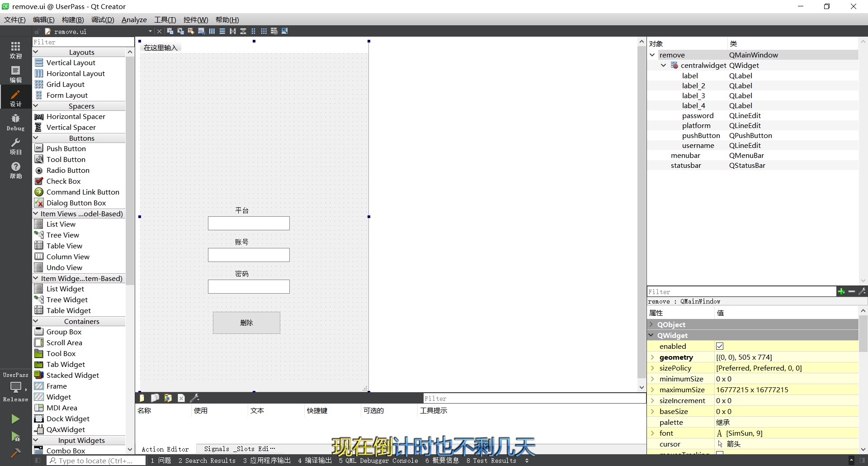Select Edit Signals/Slots mode icon
This screenshot has width=868, height=466.
(180, 31)
